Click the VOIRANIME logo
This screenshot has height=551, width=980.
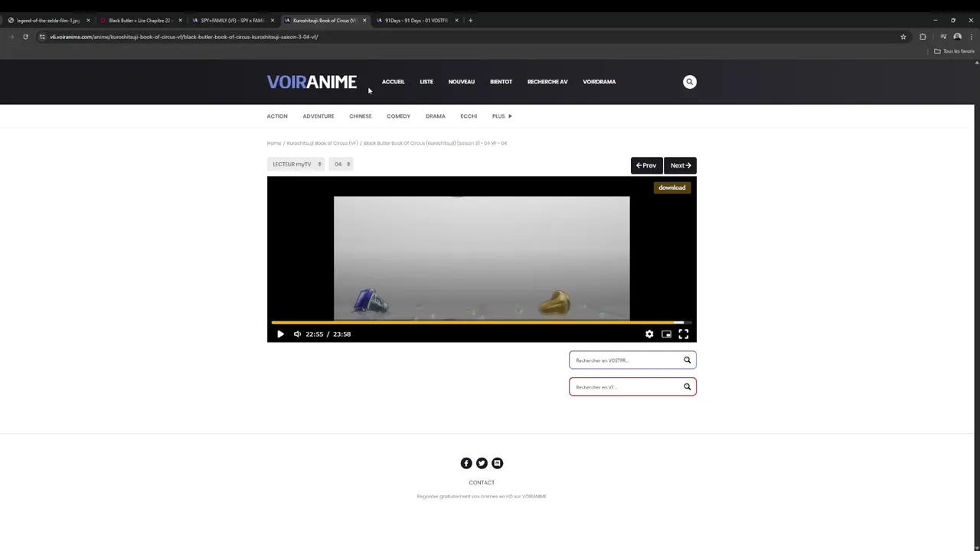click(x=312, y=82)
